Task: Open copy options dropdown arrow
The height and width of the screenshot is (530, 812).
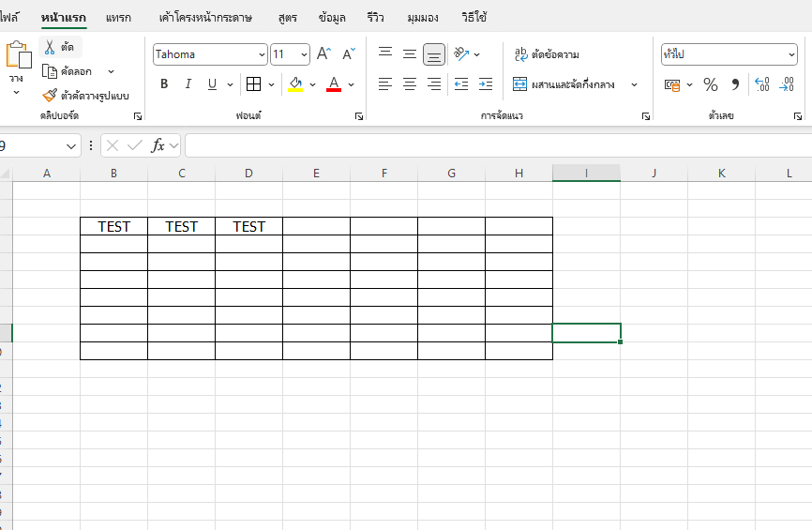Action: point(111,71)
